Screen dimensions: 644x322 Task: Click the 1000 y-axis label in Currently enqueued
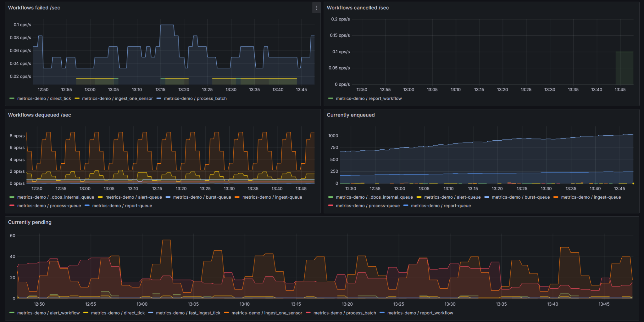(333, 136)
